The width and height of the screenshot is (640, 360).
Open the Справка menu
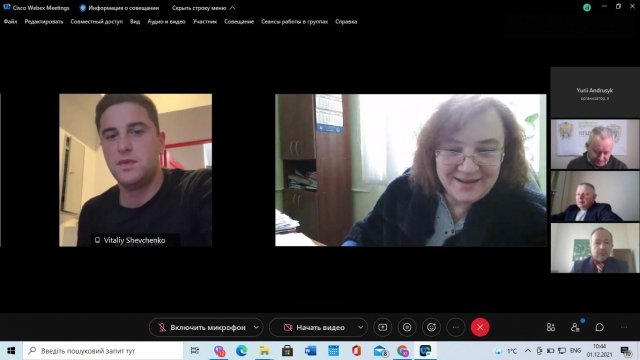346,22
